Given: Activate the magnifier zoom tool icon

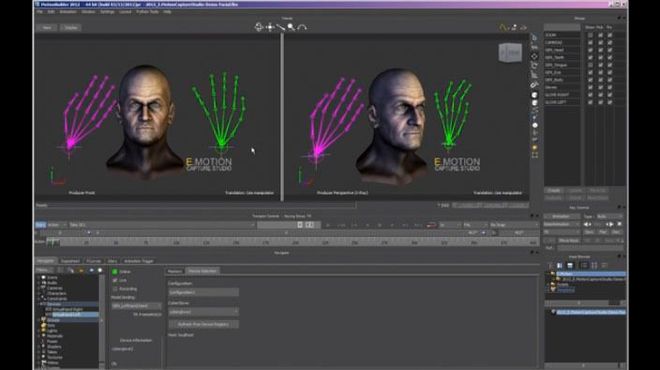Looking at the screenshot, I should (291, 27).
